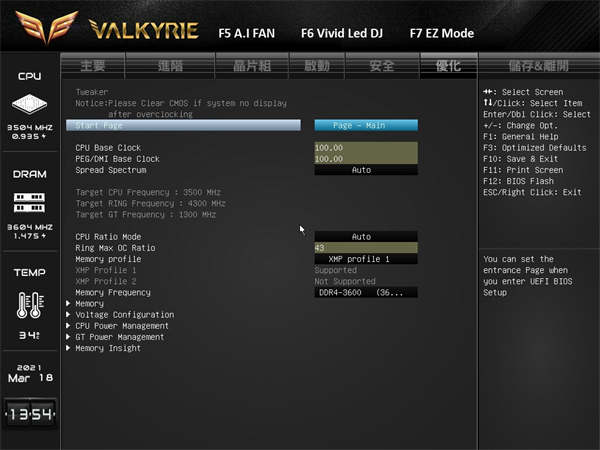600x450 pixels.
Task: Click the Valkyrie winged logo icon
Action: click(x=47, y=26)
